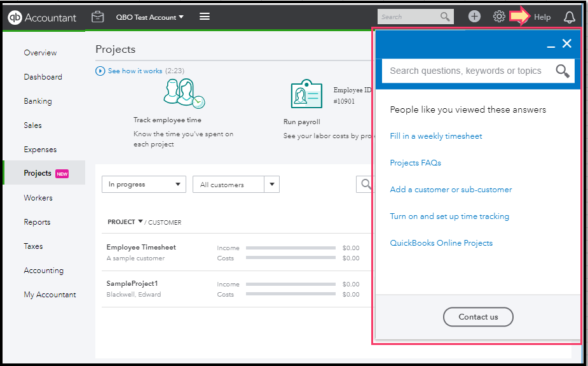588x366 pixels.
Task: Click 'People like you viewed these answers' heading
Action: coord(468,109)
